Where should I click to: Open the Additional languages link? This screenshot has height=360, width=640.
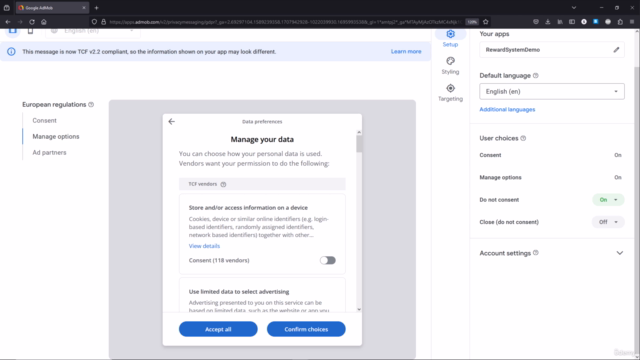click(507, 109)
